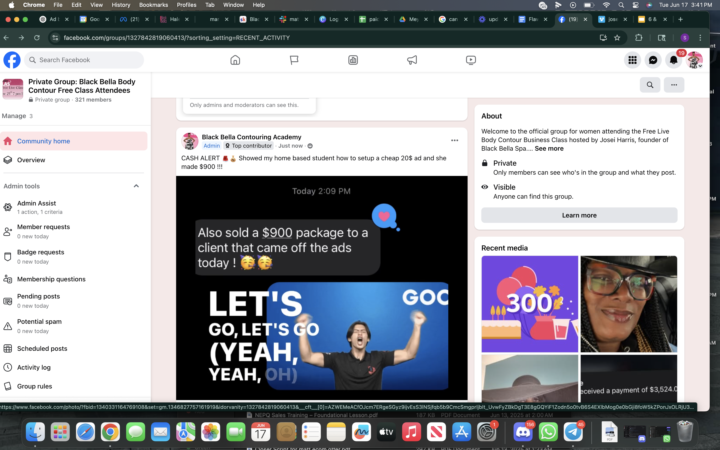The height and width of the screenshot is (450, 720).
Task: Expand About text with See more
Action: [x=549, y=149]
